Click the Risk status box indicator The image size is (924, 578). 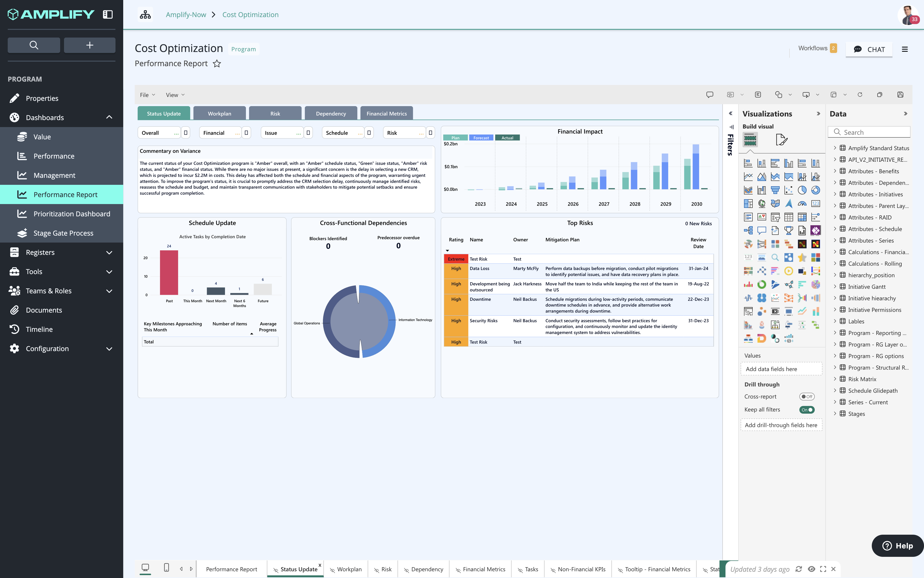point(430,133)
